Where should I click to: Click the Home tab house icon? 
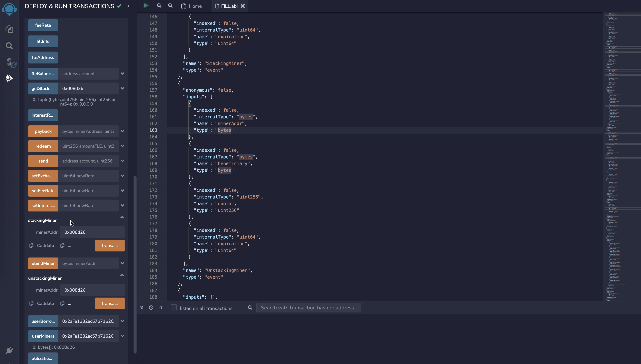tap(184, 6)
